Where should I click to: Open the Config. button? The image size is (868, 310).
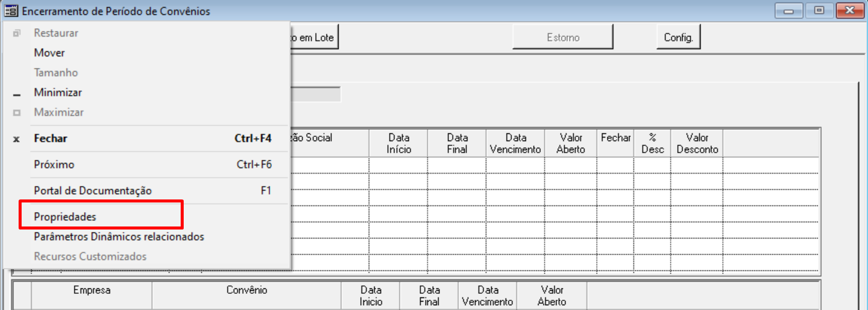coord(678,37)
